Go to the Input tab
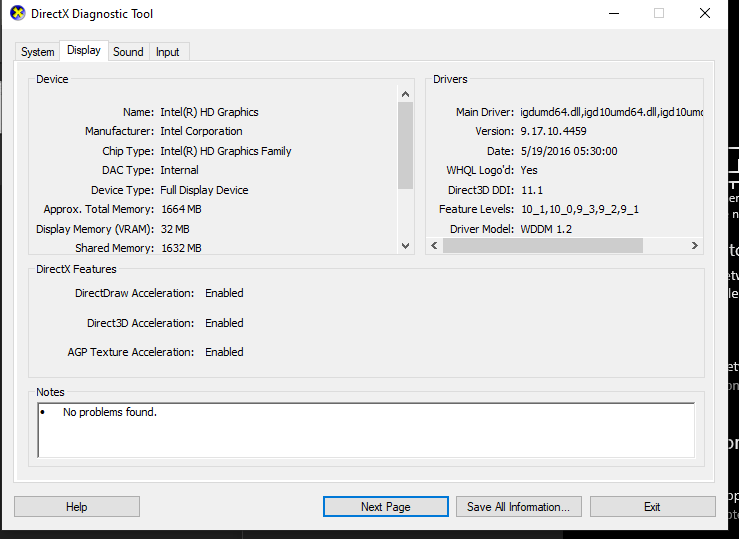 click(x=168, y=52)
